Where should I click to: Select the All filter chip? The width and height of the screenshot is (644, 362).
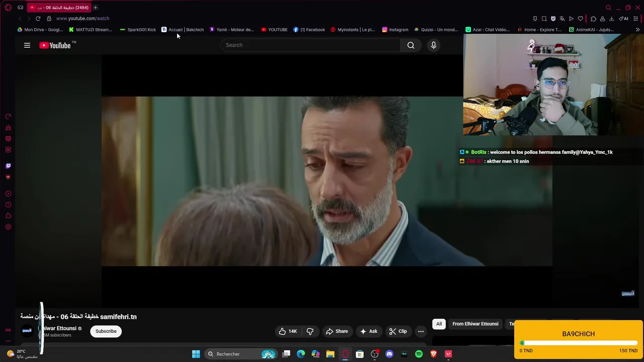point(439,324)
